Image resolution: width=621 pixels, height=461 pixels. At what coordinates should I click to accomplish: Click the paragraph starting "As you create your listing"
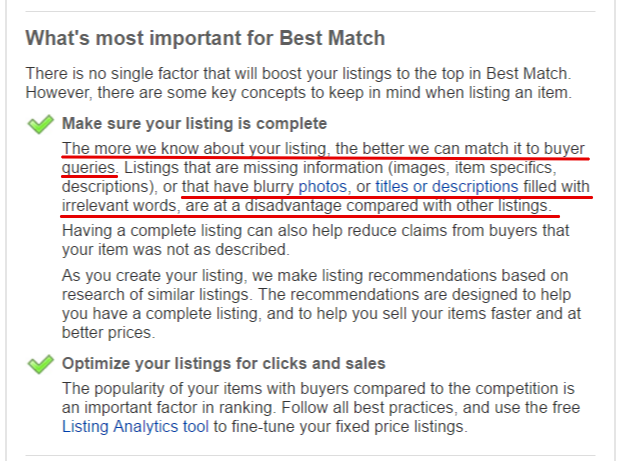[x=321, y=304]
